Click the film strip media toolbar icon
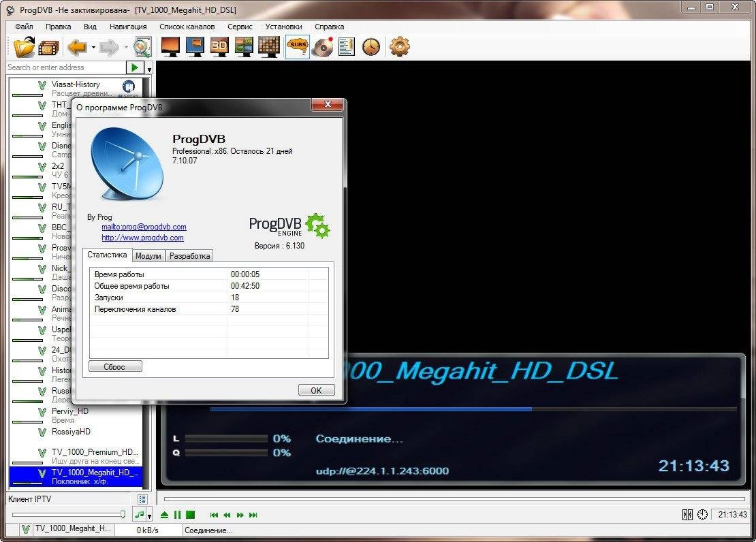 coord(48,48)
